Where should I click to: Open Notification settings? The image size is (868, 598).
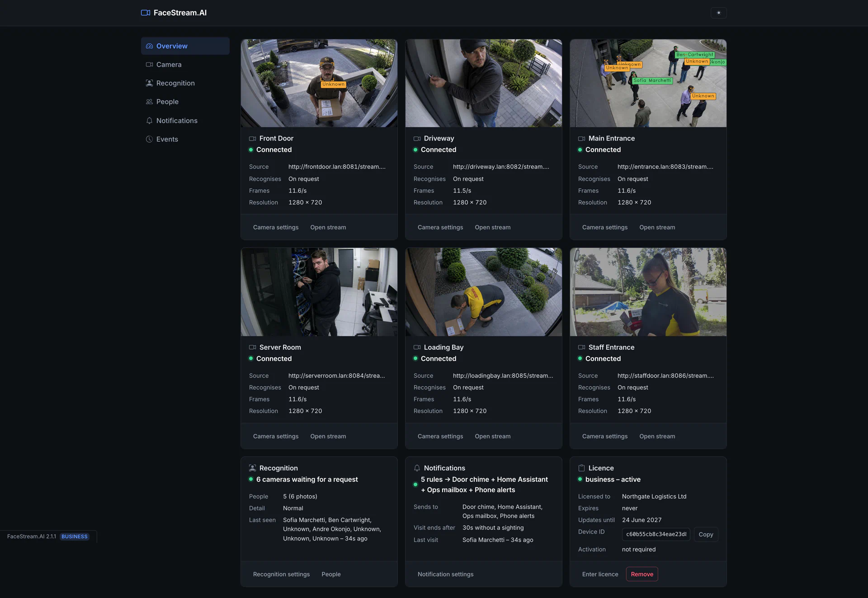pos(446,574)
